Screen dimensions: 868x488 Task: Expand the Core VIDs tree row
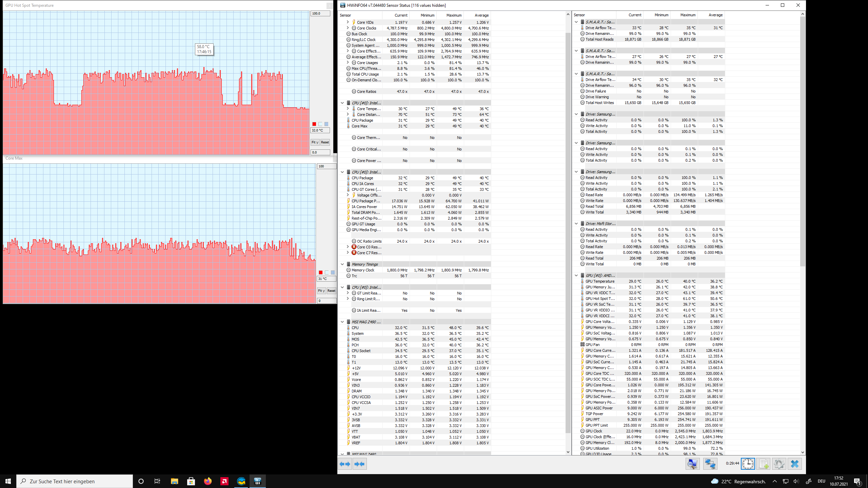click(x=348, y=22)
